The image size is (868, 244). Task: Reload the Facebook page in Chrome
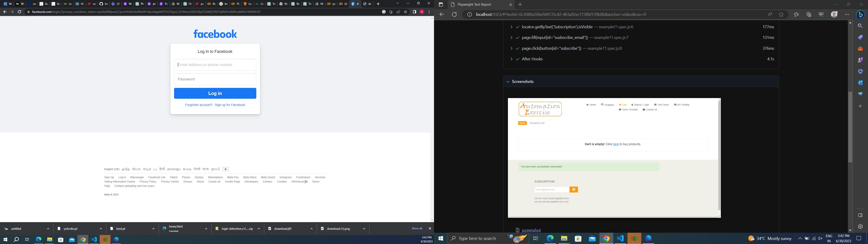coord(19,12)
